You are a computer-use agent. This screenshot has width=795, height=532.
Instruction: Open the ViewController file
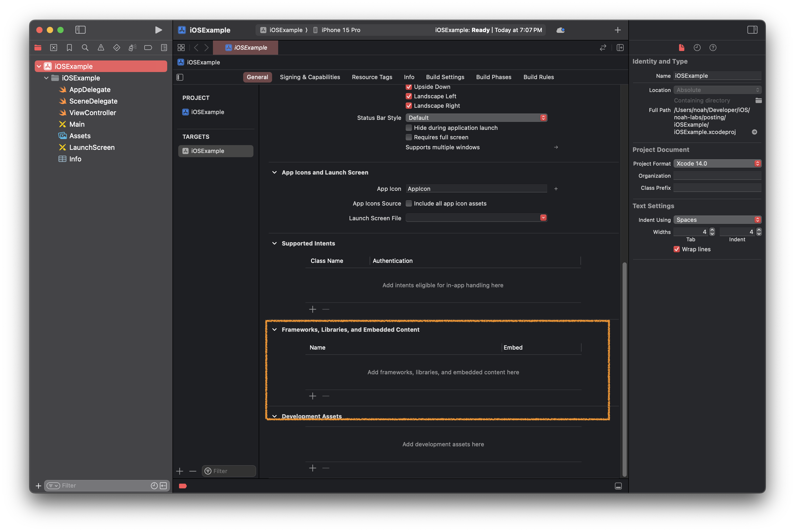[x=88, y=113]
